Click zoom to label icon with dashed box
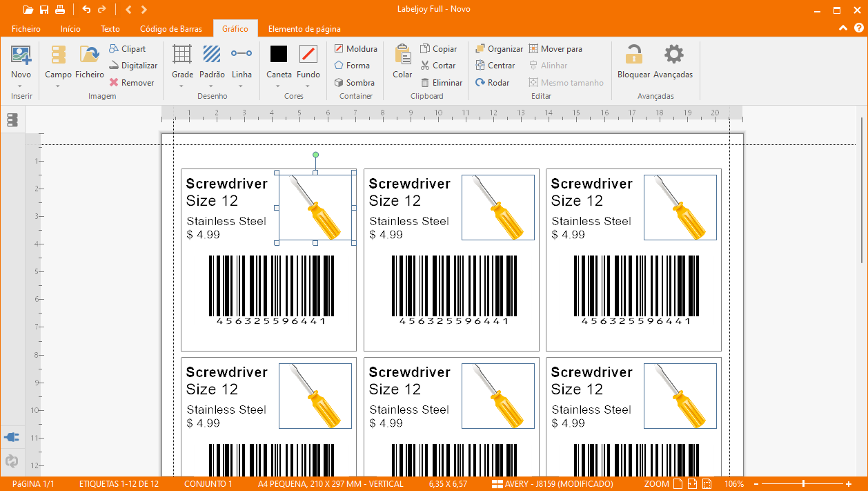Image resolution: width=868 pixels, height=491 pixels. [x=708, y=484]
